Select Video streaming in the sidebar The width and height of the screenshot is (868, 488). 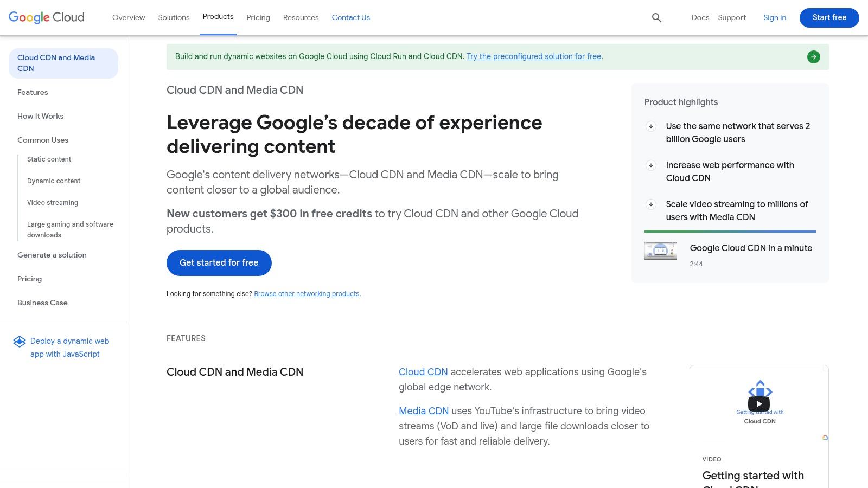click(53, 203)
